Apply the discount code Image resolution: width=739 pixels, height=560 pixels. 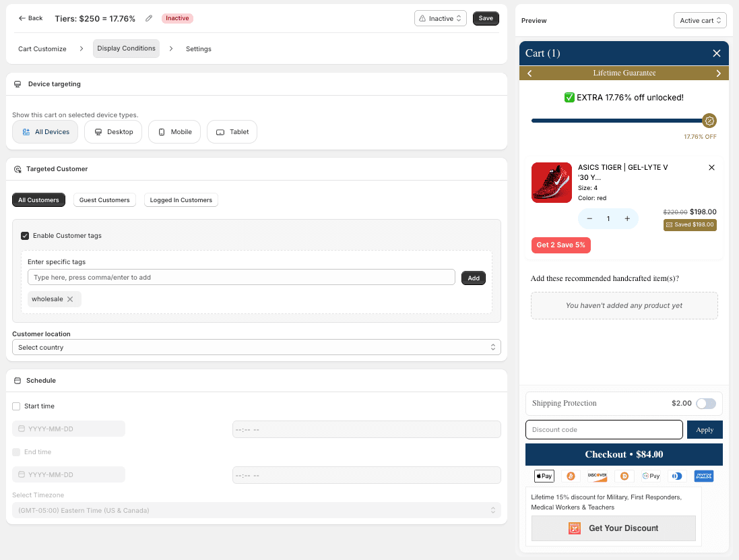[x=705, y=429]
